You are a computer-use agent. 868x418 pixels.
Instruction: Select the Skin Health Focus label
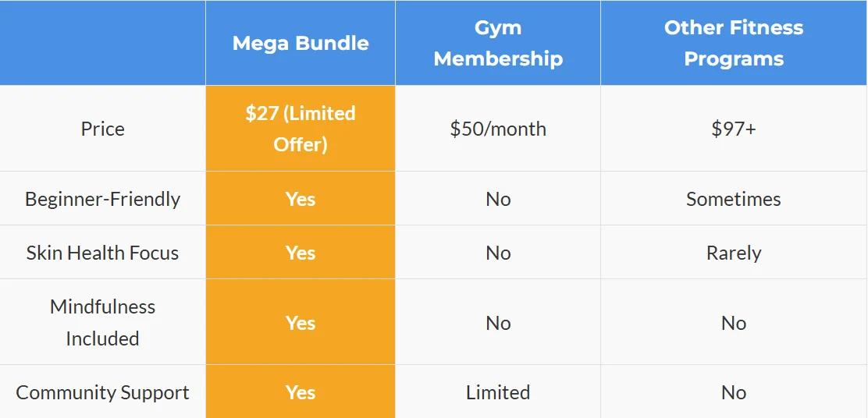coord(103,253)
